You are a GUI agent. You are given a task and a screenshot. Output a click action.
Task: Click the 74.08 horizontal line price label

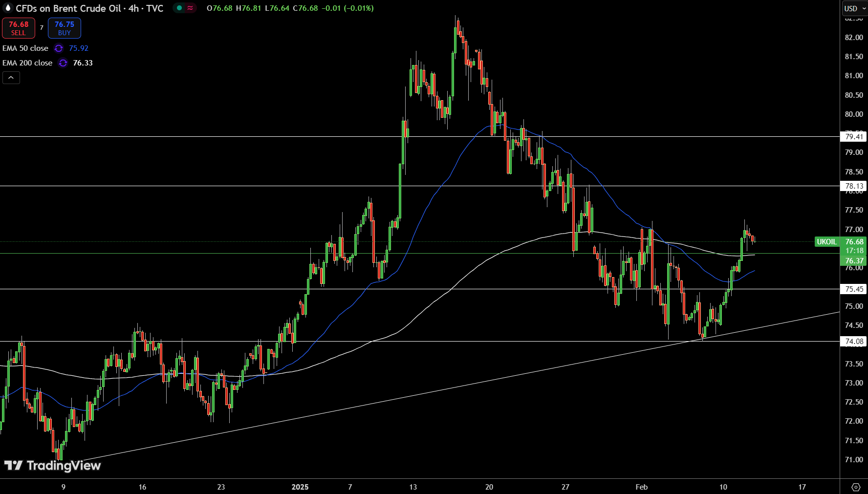pyautogui.click(x=854, y=342)
